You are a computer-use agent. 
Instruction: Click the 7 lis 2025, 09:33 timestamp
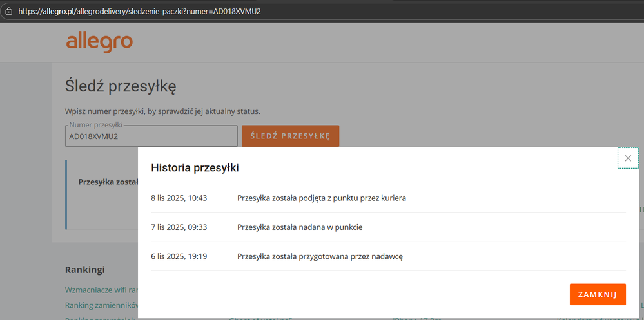tap(179, 227)
